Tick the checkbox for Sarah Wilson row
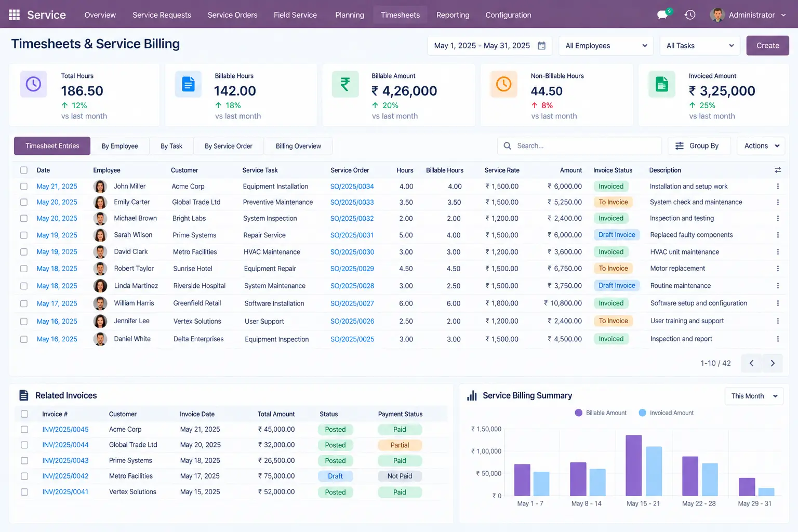Viewport: 798px width, 532px height. pyautogui.click(x=24, y=235)
